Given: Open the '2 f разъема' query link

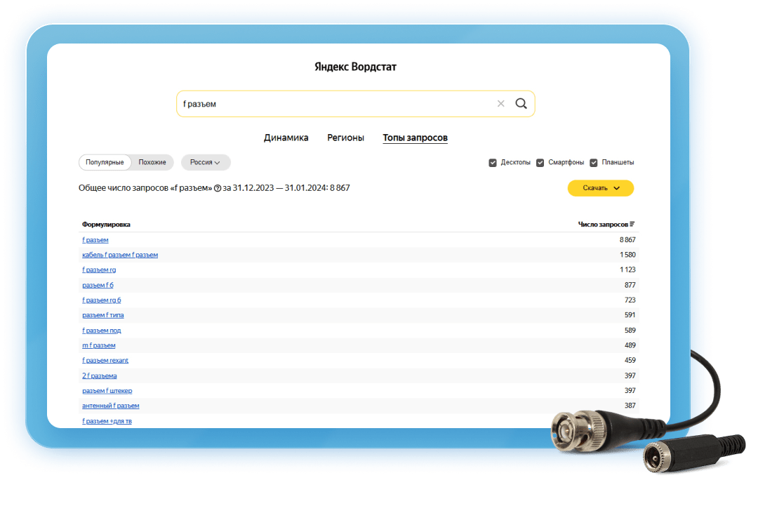Looking at the screenshot, I should [100, 375].
